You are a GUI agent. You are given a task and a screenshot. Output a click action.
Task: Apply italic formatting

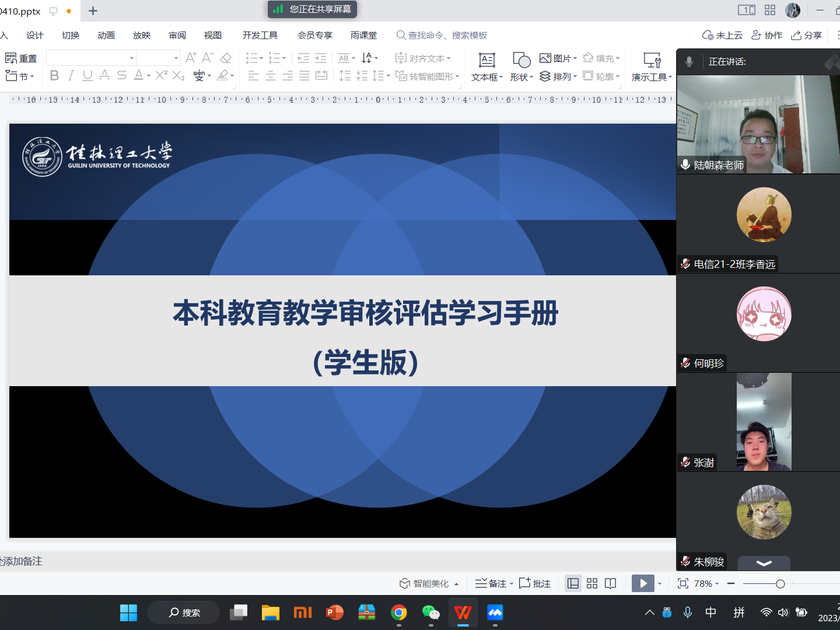71,75
